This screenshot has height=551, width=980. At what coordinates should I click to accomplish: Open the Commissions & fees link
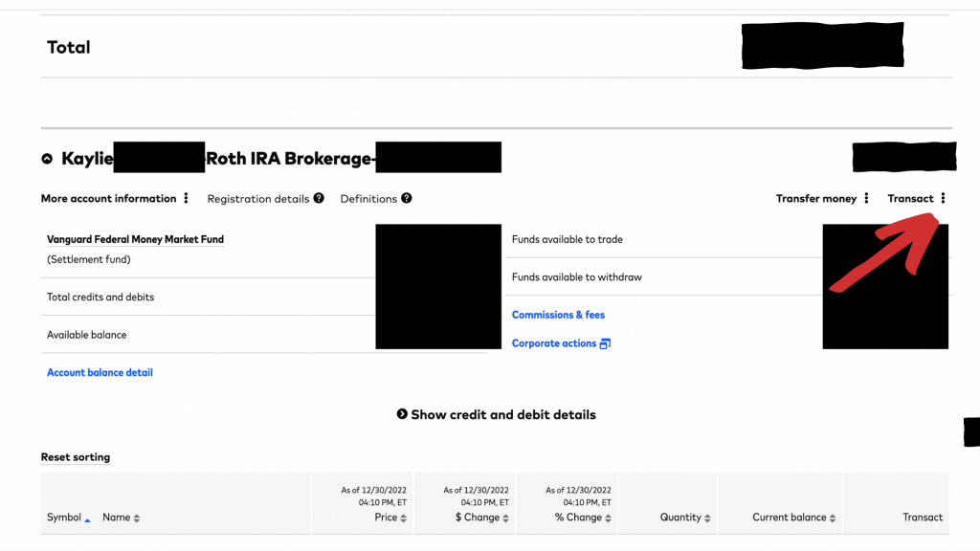[558, 315]
